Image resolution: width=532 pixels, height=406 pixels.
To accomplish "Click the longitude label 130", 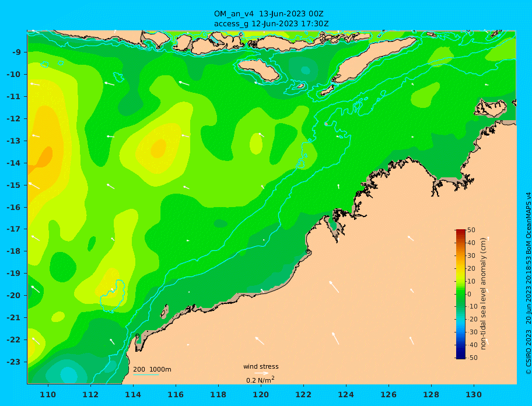I will pos(474,395).
